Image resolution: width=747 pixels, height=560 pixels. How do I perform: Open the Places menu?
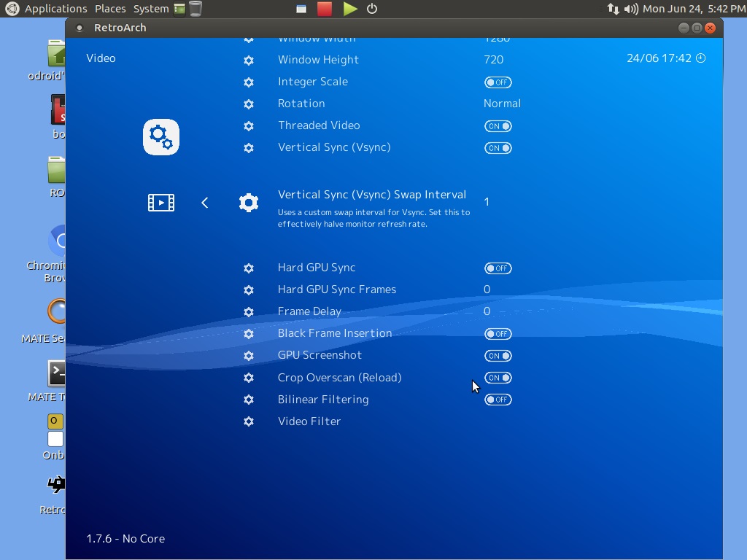click(x=110, y=9)
